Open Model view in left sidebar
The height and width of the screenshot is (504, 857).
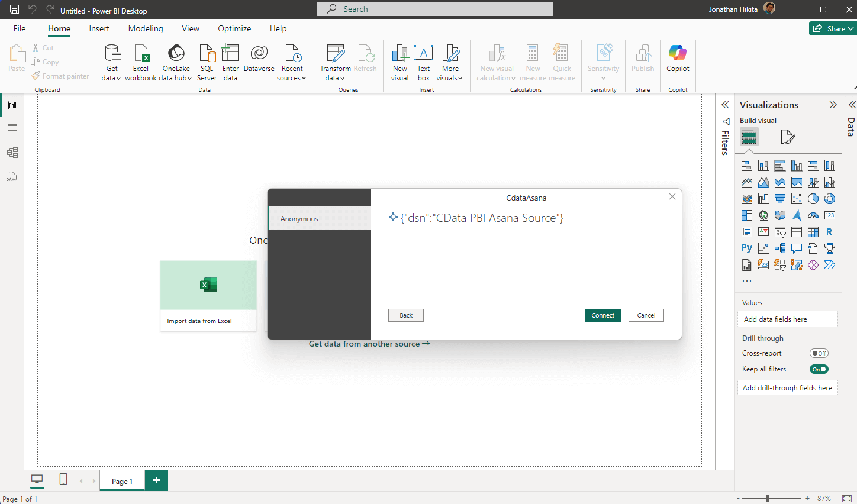point(12,153)
